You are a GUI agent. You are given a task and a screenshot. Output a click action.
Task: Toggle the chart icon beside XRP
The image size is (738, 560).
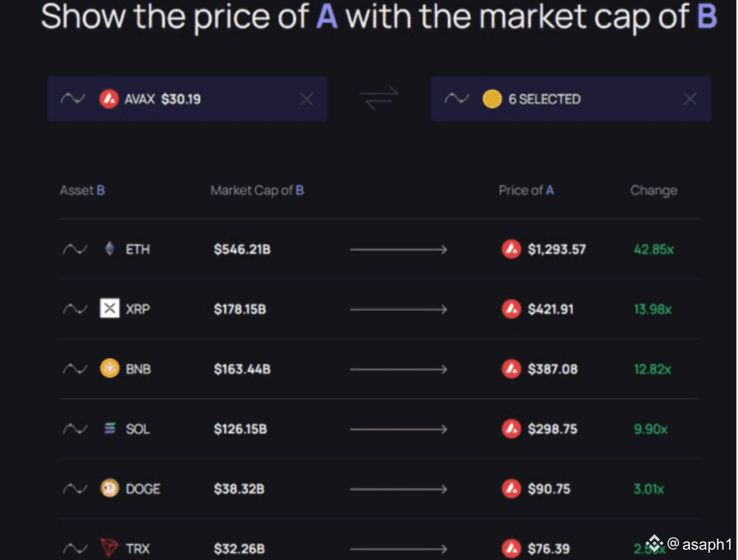74,309
